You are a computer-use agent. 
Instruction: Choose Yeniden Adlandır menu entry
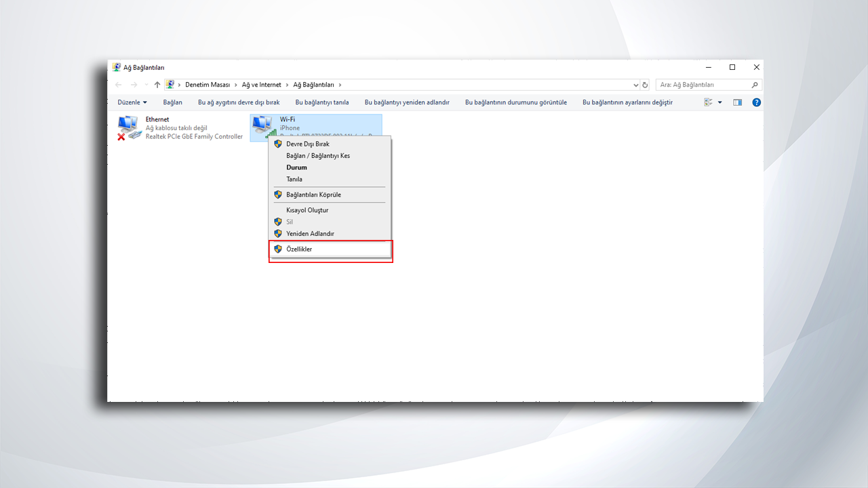tap(330, 234)
